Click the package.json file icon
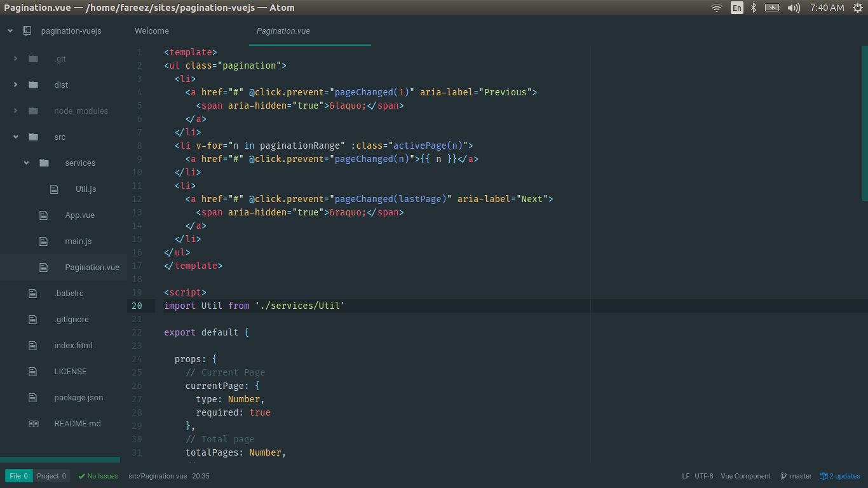Viewport: 868px width, 488px height. (x=33, y=397)
